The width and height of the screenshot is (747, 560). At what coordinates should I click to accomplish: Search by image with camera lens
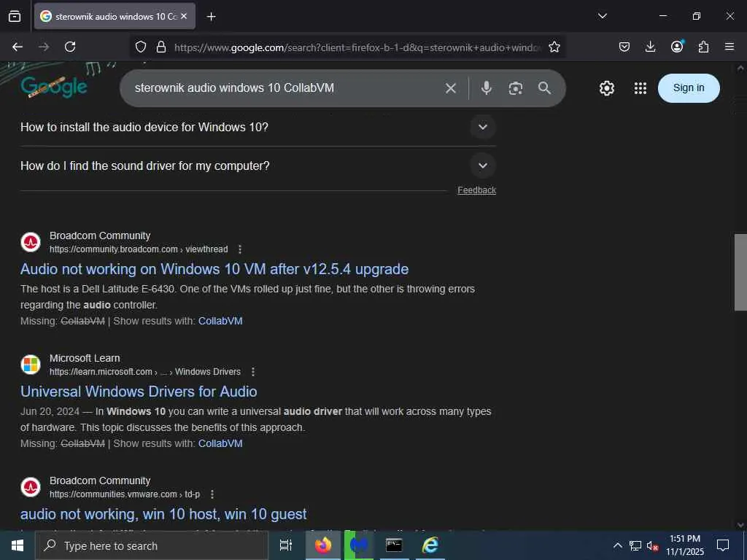pyautogui.click(x=516, y=88)
